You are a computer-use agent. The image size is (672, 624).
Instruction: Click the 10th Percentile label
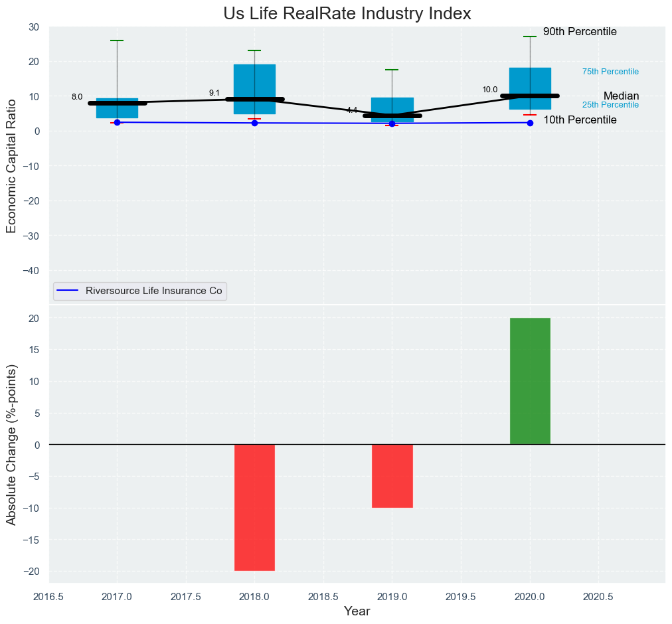(580, 120)
